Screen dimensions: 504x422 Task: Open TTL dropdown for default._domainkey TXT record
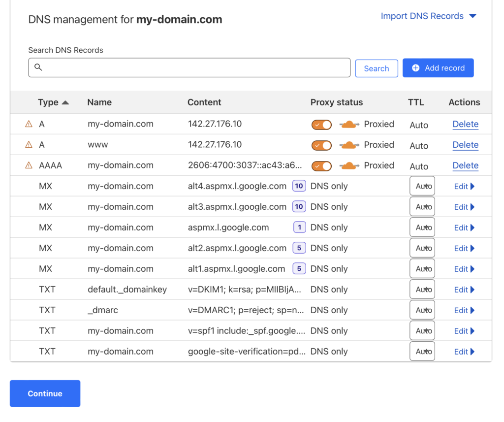coord(422,290)
